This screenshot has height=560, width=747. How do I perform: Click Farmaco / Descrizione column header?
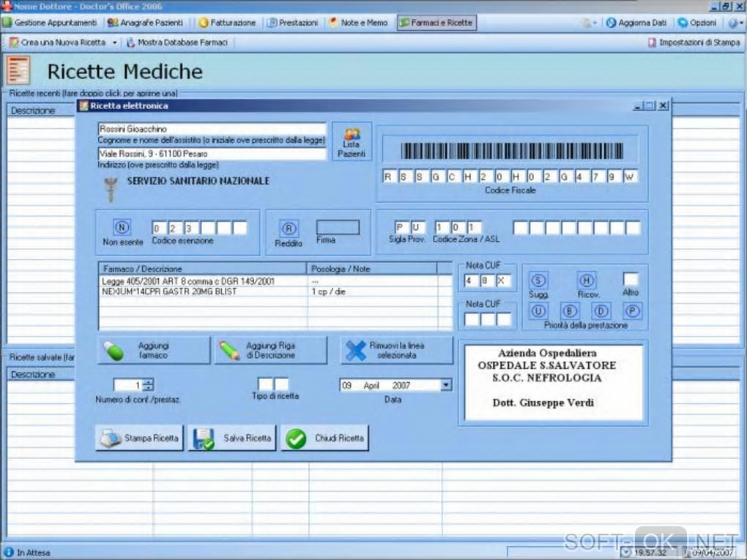(203, 269)
